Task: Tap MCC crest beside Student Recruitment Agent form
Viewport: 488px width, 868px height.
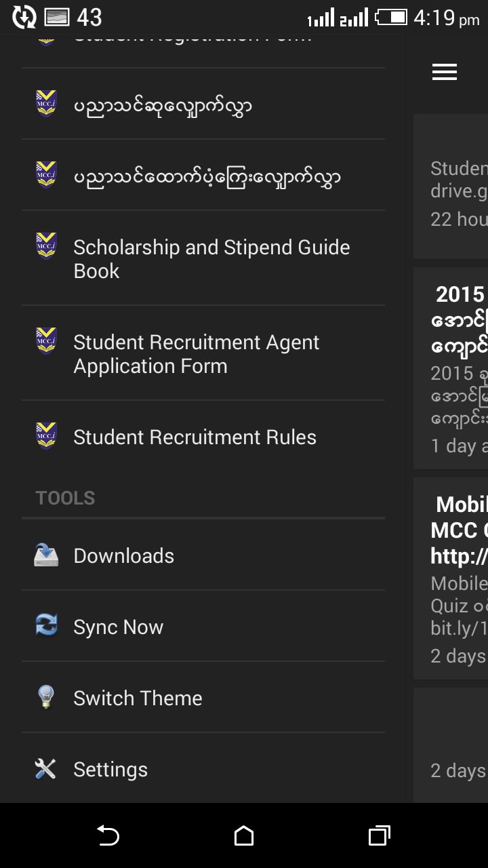Action: pyautogui.click(x=46, y=341)
